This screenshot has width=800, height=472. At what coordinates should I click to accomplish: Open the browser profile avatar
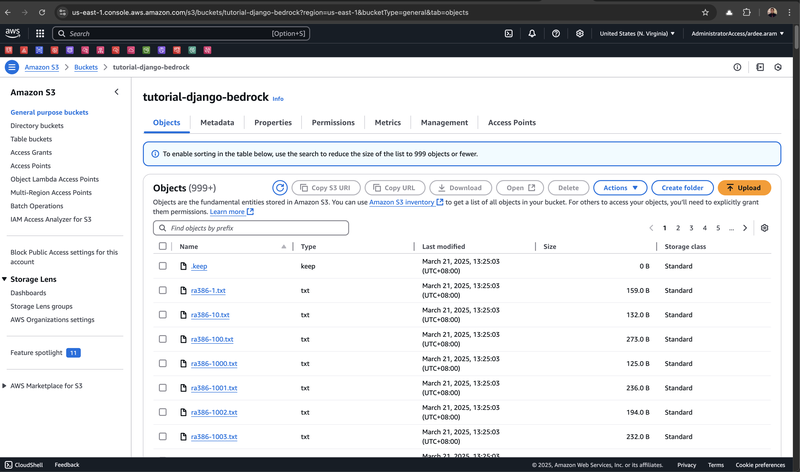772,12
